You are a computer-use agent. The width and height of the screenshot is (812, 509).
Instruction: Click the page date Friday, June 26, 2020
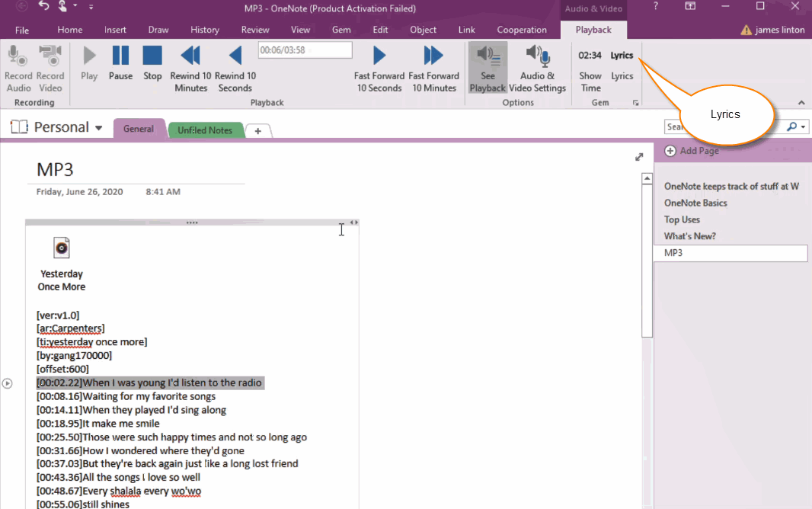79,191
